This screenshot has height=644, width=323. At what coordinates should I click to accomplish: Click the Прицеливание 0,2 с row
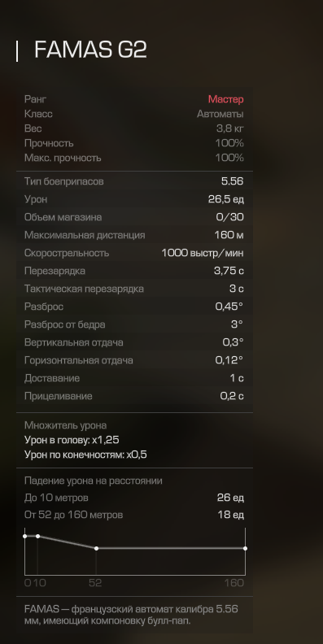pyautogui.click(x=134, y=396)
